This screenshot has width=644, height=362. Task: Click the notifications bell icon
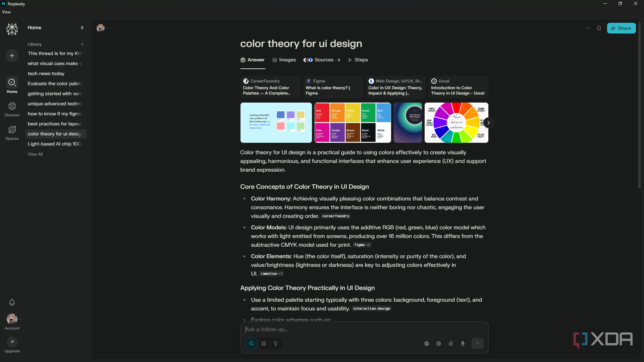click(12, 302)
